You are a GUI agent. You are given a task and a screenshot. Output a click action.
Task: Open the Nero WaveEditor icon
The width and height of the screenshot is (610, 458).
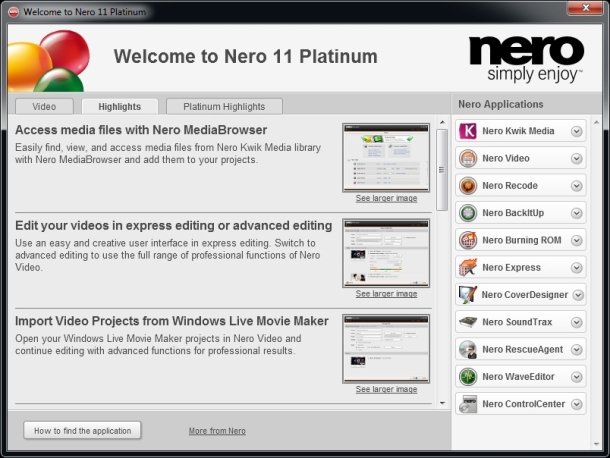click(468, 376)
